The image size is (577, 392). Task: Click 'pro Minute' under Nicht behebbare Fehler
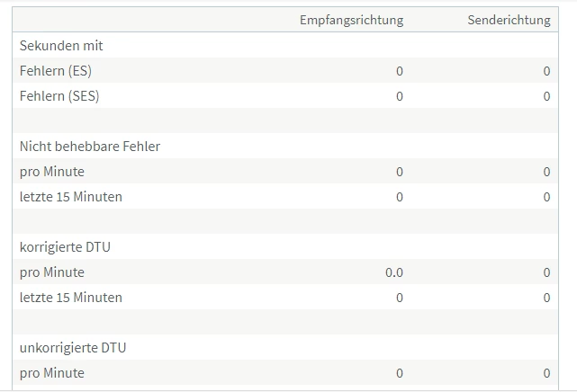tap(52, 172)
